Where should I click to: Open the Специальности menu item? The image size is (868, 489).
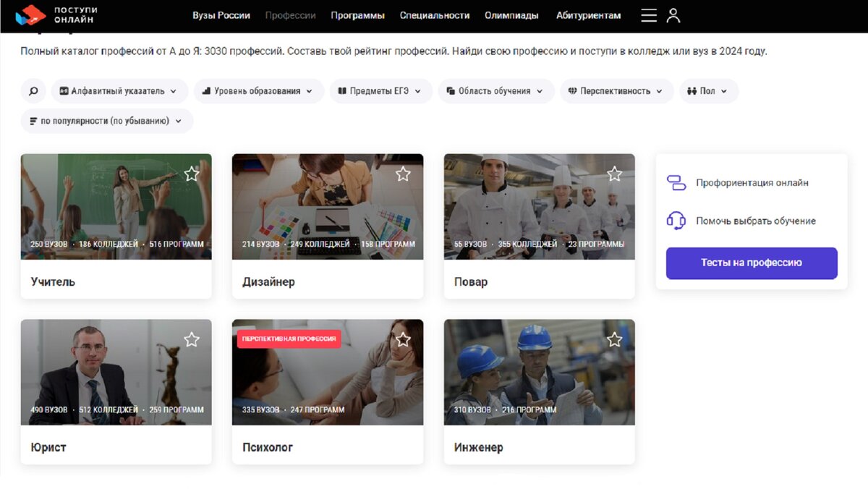click(x=435, y=15)
